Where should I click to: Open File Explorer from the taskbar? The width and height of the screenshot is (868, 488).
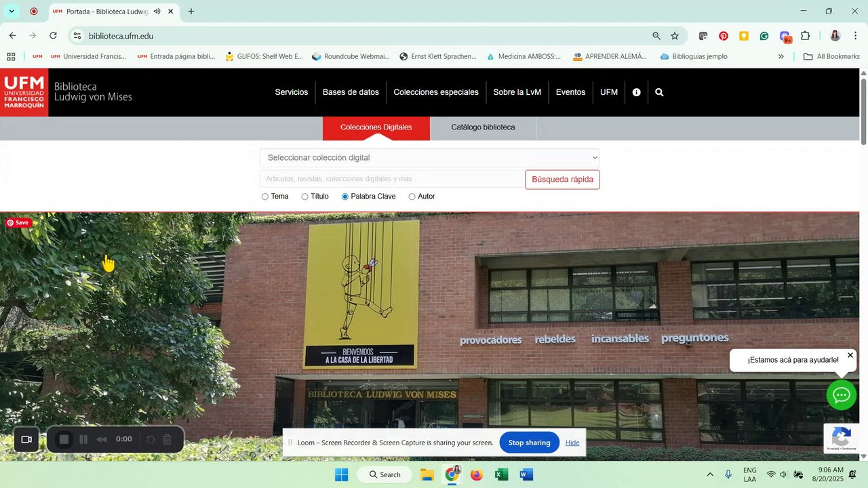tap(427, 474)
